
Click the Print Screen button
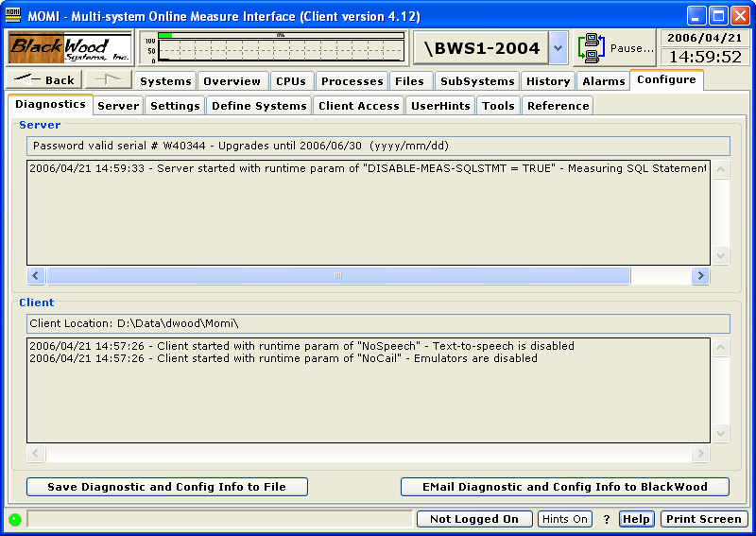tap(704, 519)
